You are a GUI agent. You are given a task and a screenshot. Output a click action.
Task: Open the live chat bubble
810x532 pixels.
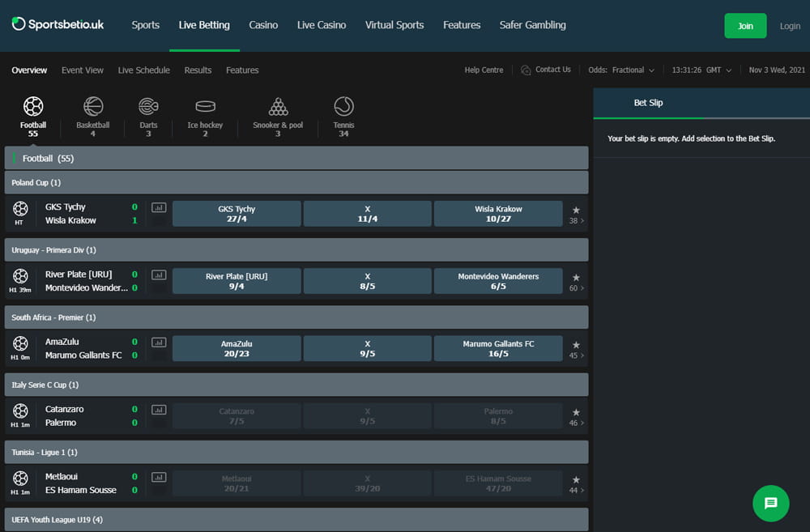pos(771,503)
